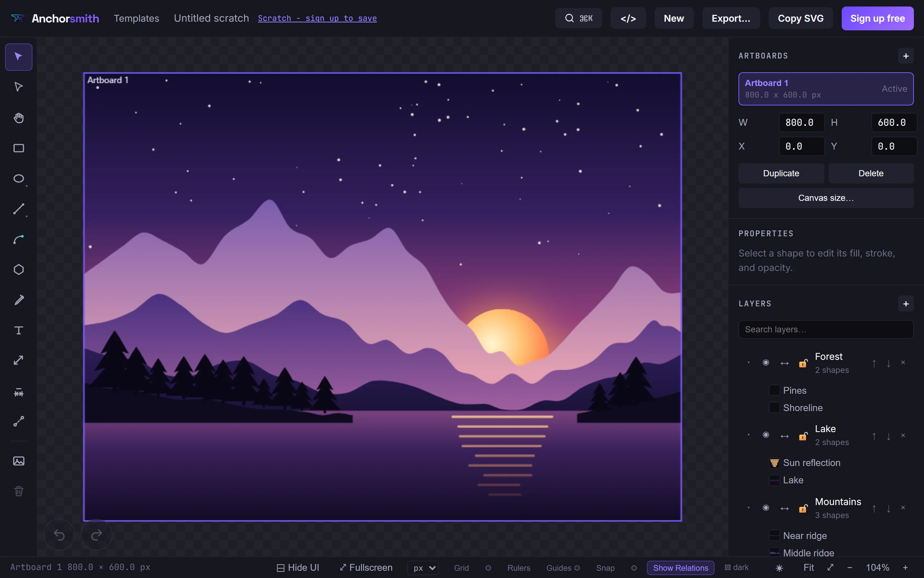
Task: Open the code view button
Action: [628, 18]
